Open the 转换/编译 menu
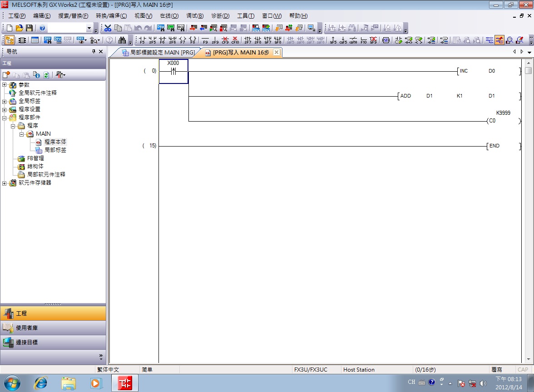 click(x=111, y=16)
